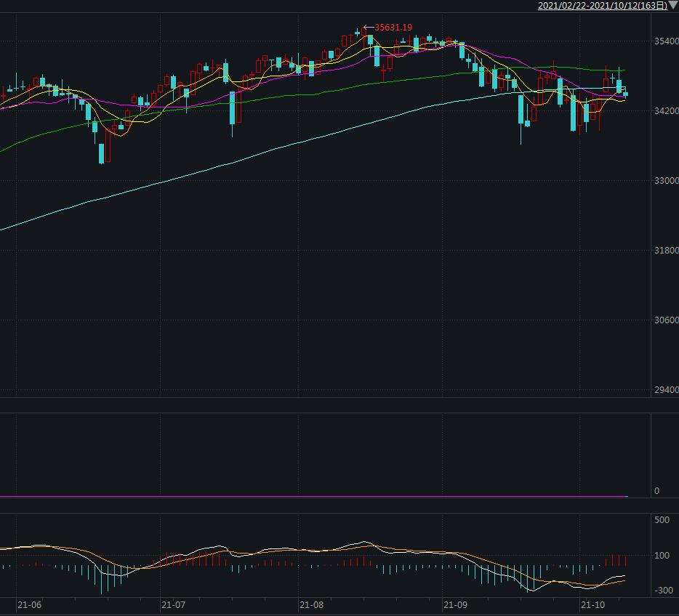Click the 29400 price axis label
The image size is (679, 616).
[666, 390]
